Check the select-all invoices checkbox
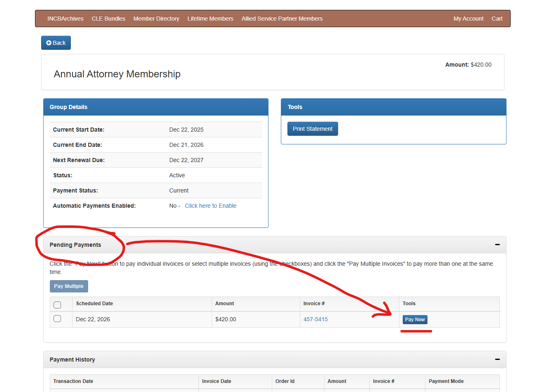The image size is (544, 392). pyautogui.click(x=57, y=305)
